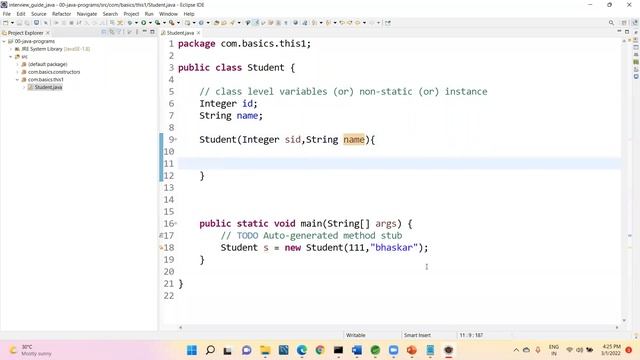Collapse the constructor fold at line 9
Screen dimensions: 640x360
pyautogui.click(x=176, y=140)
